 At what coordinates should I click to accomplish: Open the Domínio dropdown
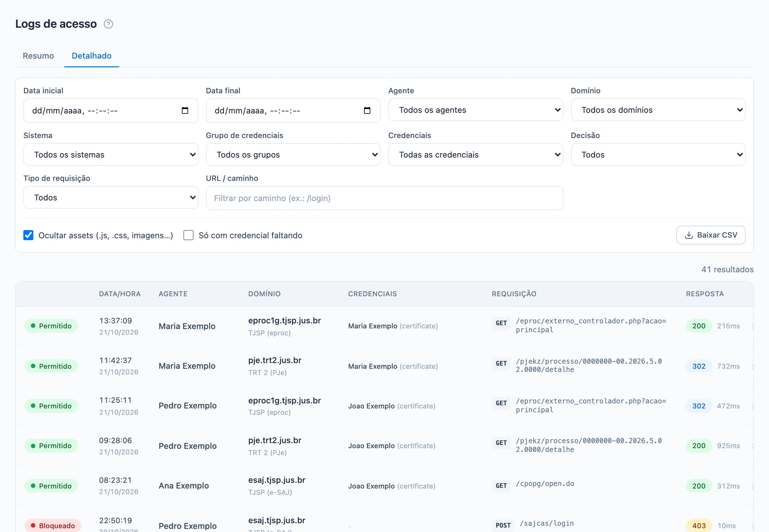pos(658,110)
